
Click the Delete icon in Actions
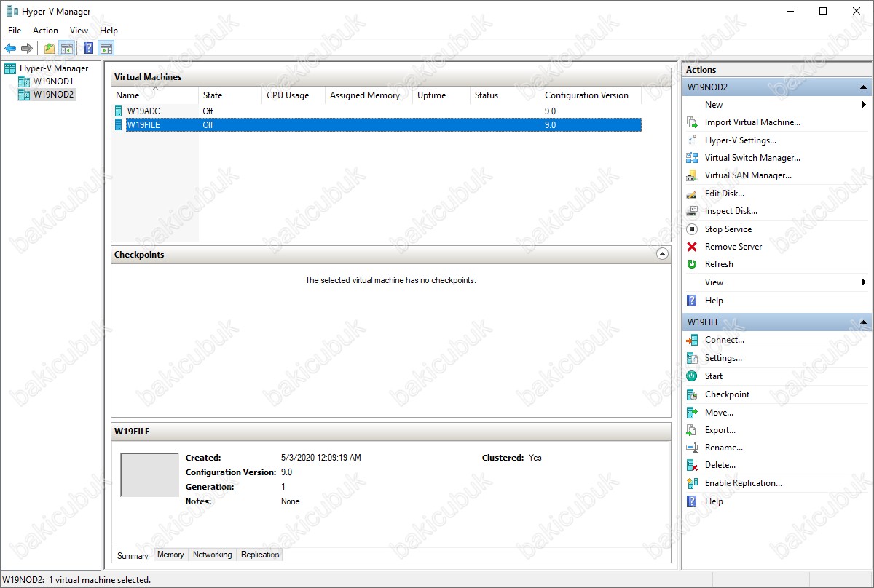(692, 465)
